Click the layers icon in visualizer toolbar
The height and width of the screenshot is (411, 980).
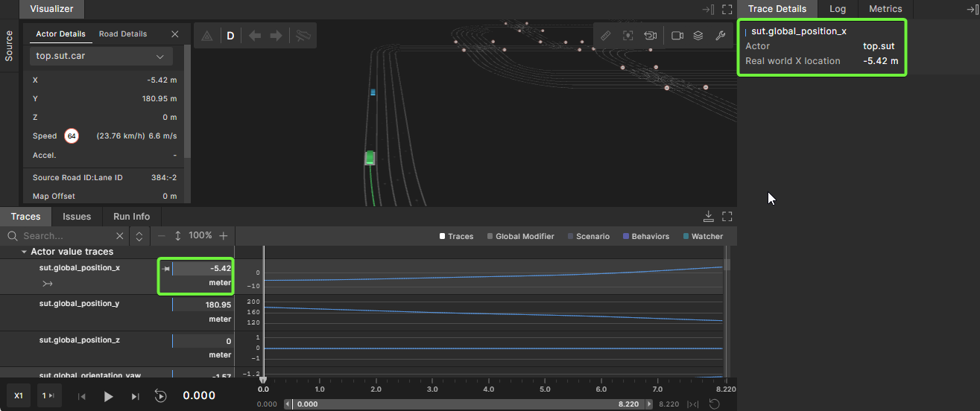click(698, 36)
